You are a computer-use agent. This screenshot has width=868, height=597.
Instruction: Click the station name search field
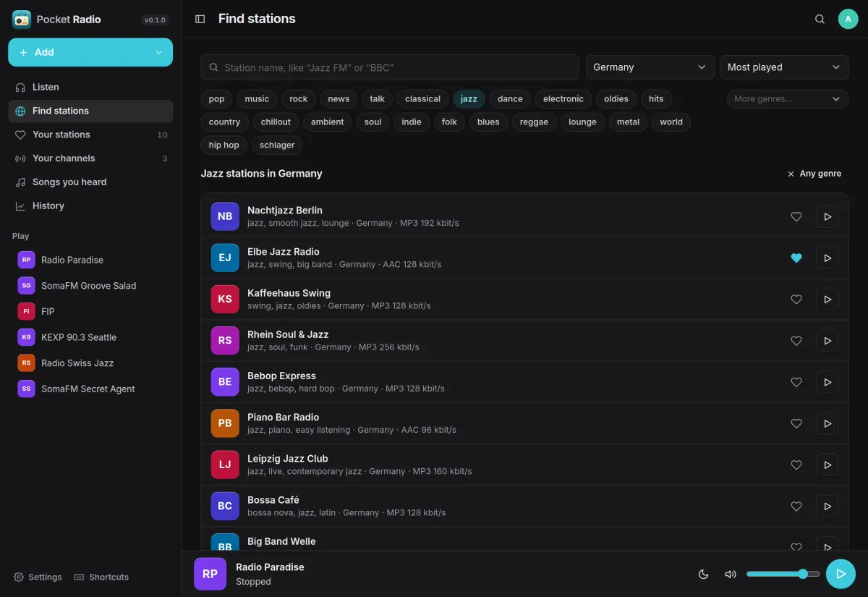pos(390,67)
